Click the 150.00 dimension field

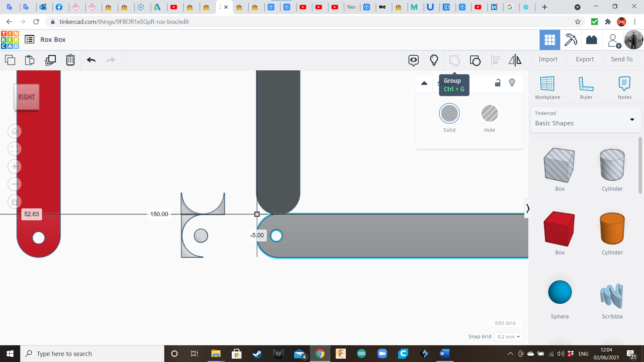pyautogui.click(x=159, y=214)
